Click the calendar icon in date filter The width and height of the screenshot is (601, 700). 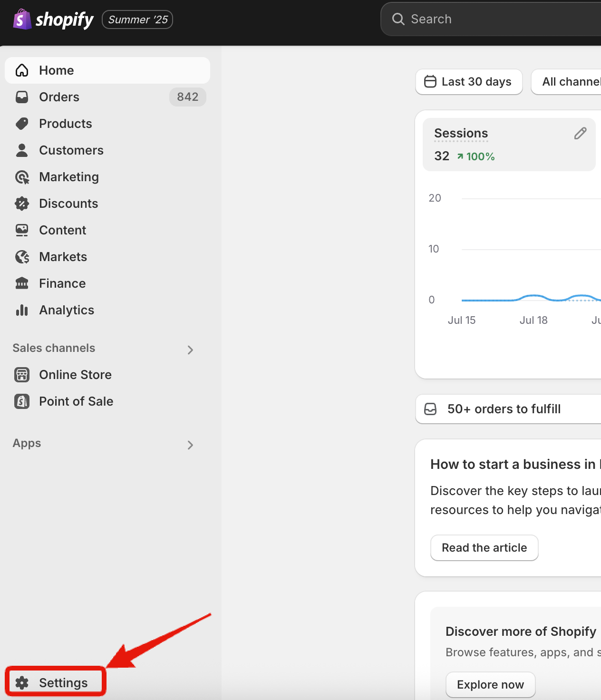click(x=430, y=82)
